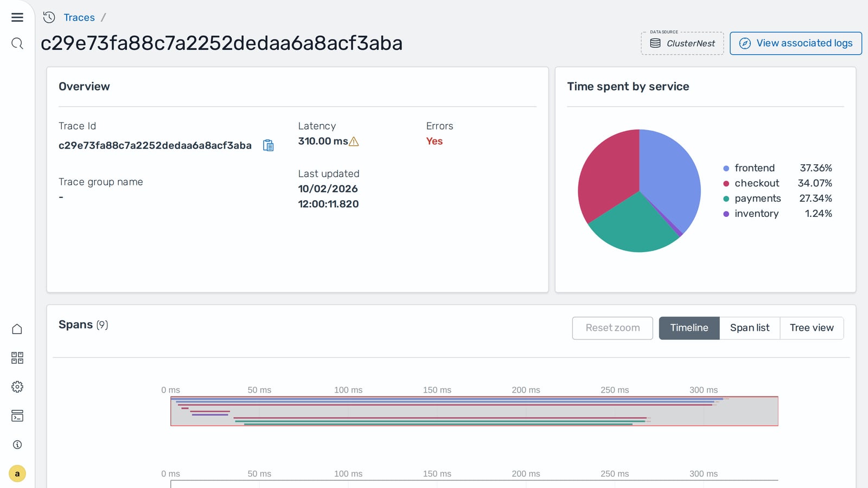Switch to Timeline view tab
The height and width of the screenshot is (488, 868).
coord(689,328)
